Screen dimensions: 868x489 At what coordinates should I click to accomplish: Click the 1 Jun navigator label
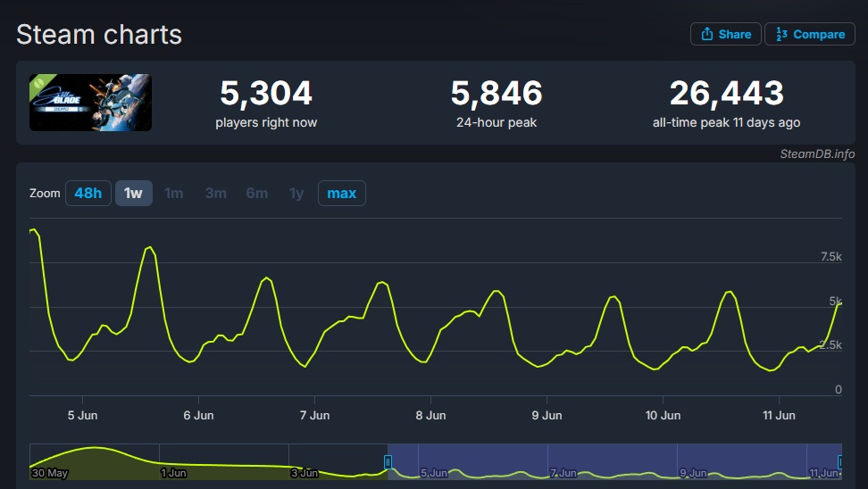click(x=173, y=473)
